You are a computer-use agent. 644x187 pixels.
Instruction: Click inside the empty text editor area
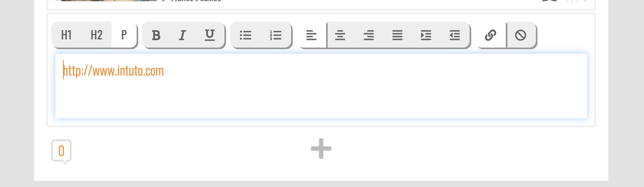coord(321,98)
